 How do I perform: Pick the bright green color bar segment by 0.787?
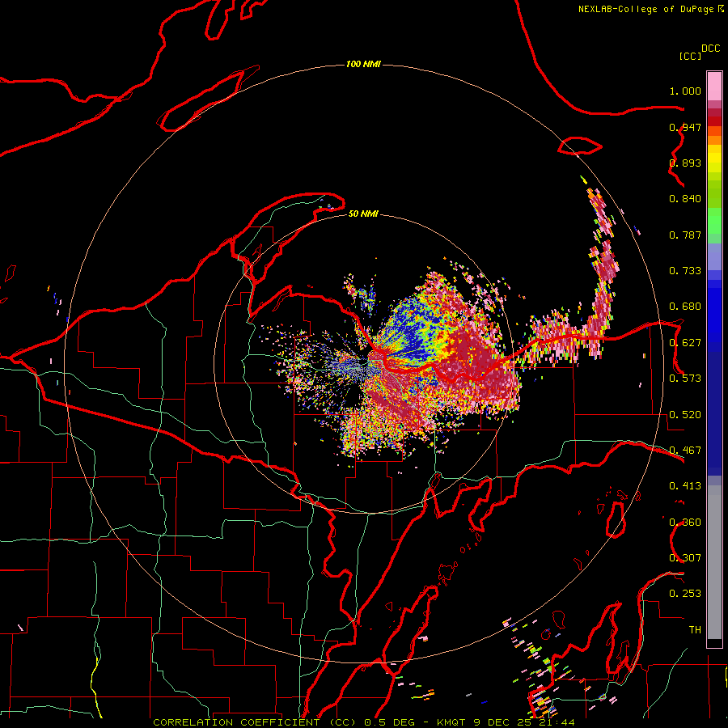[x=714, y=221]
